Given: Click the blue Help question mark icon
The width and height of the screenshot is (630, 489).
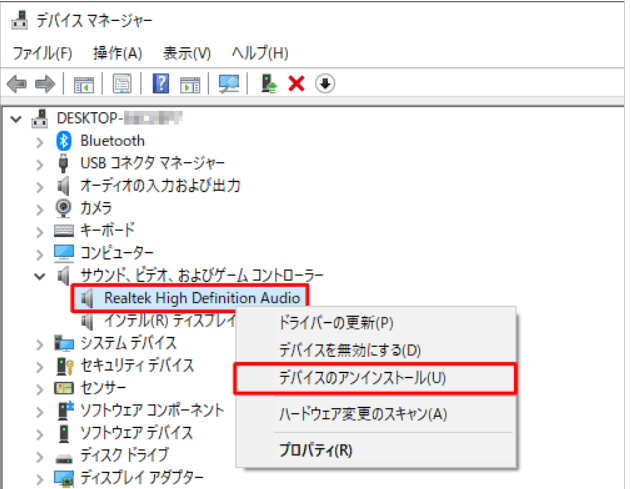Looking at the screenshot, I should tap(161, 84).
